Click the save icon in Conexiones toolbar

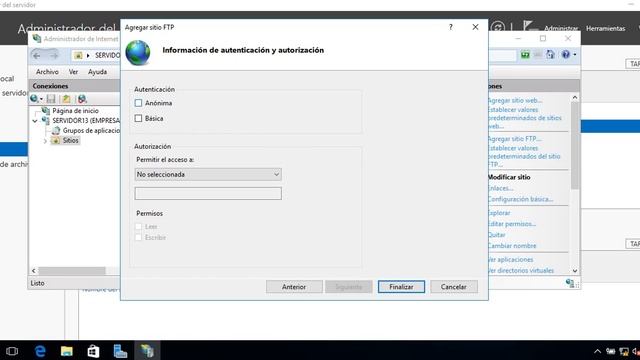[51, 99]
